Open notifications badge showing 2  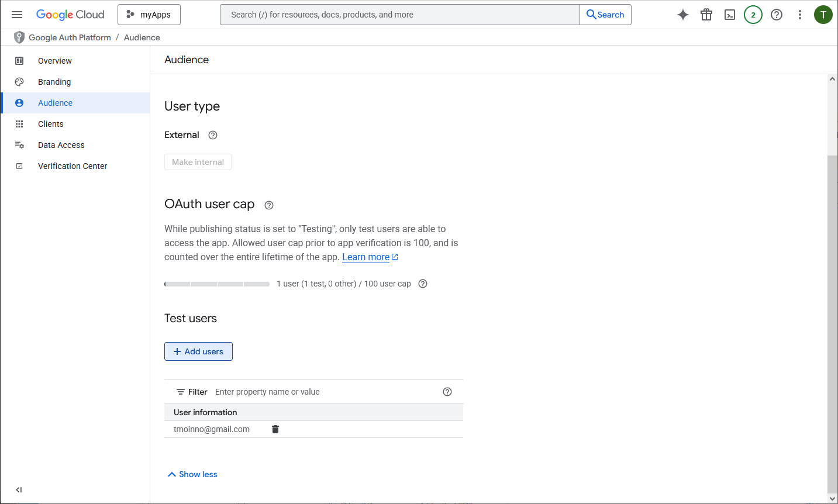click(753, 15)
